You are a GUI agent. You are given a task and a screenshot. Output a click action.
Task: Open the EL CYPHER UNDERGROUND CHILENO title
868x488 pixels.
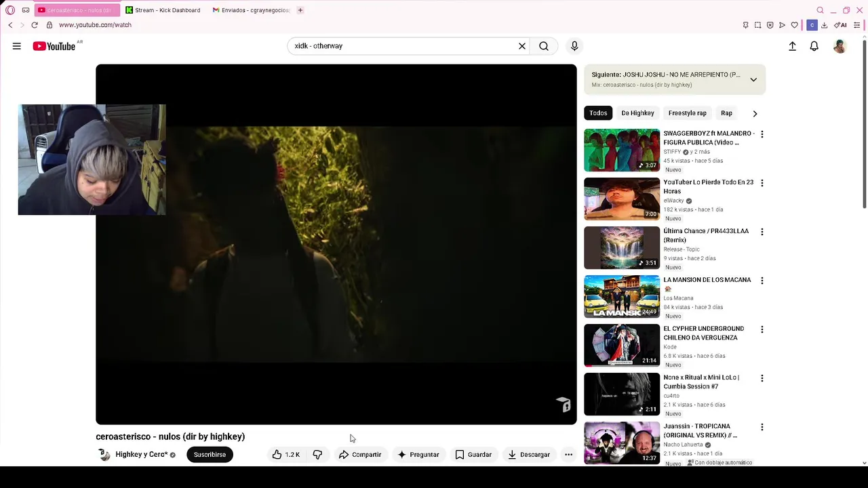703,333
